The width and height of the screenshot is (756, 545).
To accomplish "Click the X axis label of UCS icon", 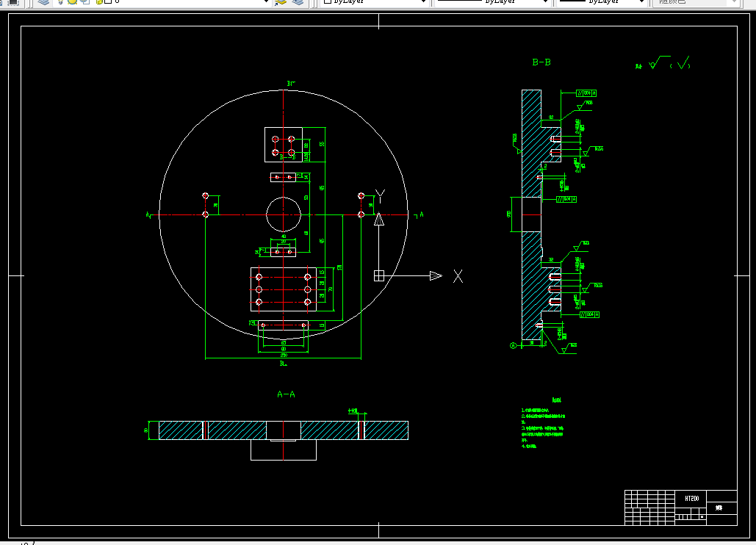I will (458, 276).
